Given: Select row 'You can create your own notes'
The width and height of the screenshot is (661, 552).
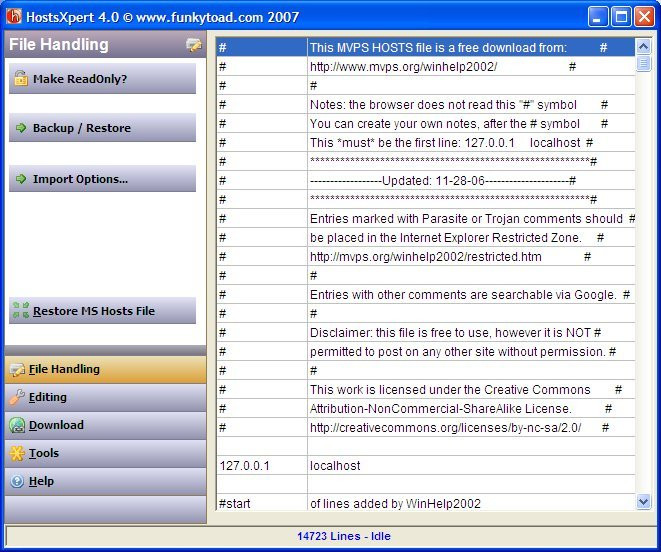Looking at the screenshot, I should (426, 124).
